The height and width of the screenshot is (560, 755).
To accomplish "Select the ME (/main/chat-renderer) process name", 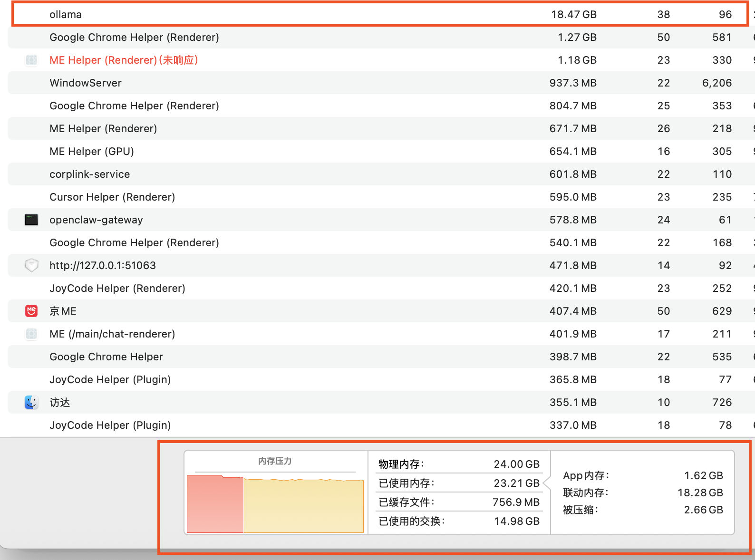I will tap(112, 334).
